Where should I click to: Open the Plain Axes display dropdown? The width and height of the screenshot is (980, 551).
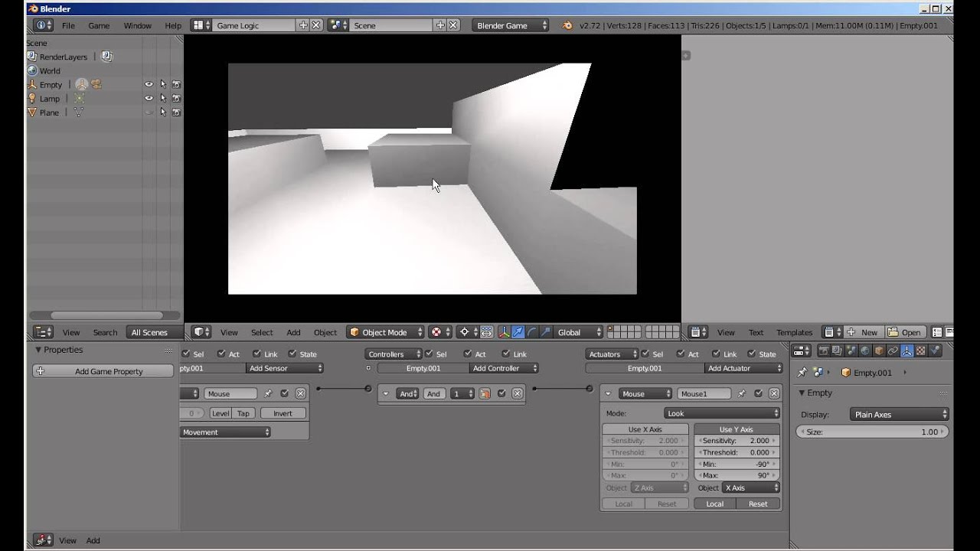tap(900, 414)
